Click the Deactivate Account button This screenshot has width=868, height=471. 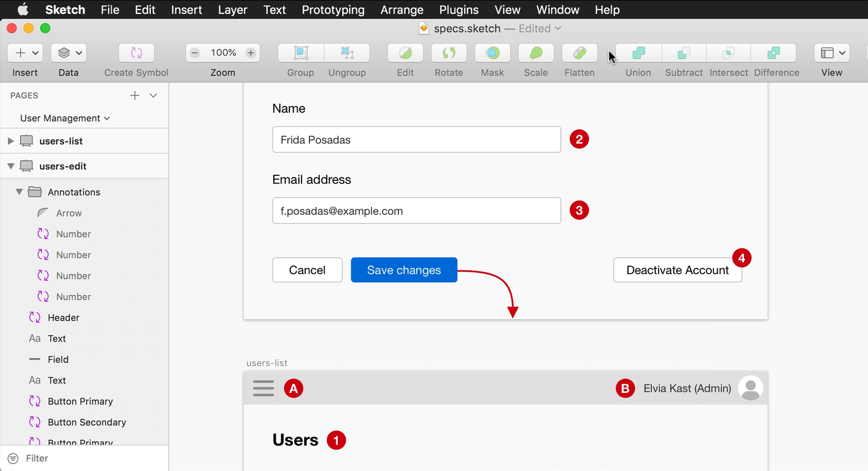coord(678,270)
